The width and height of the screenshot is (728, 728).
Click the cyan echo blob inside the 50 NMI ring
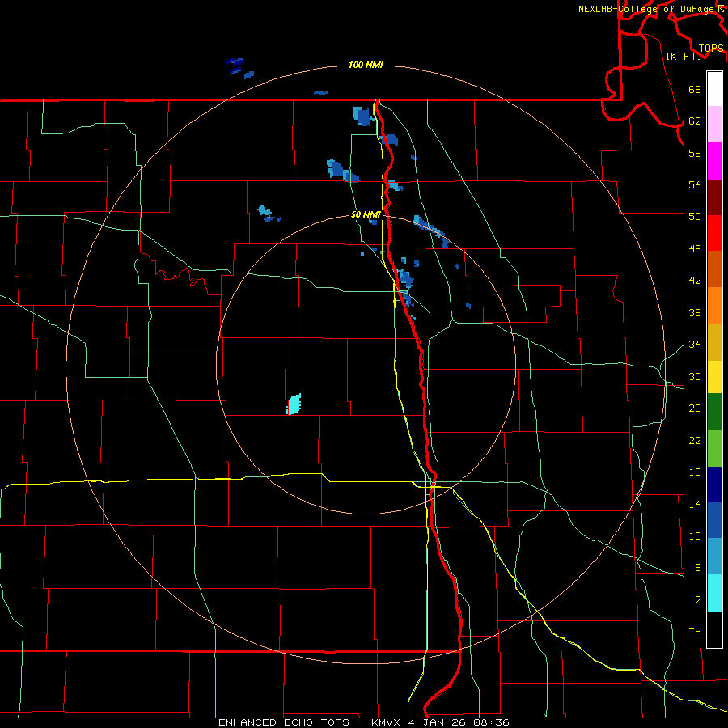pos(294,404)
